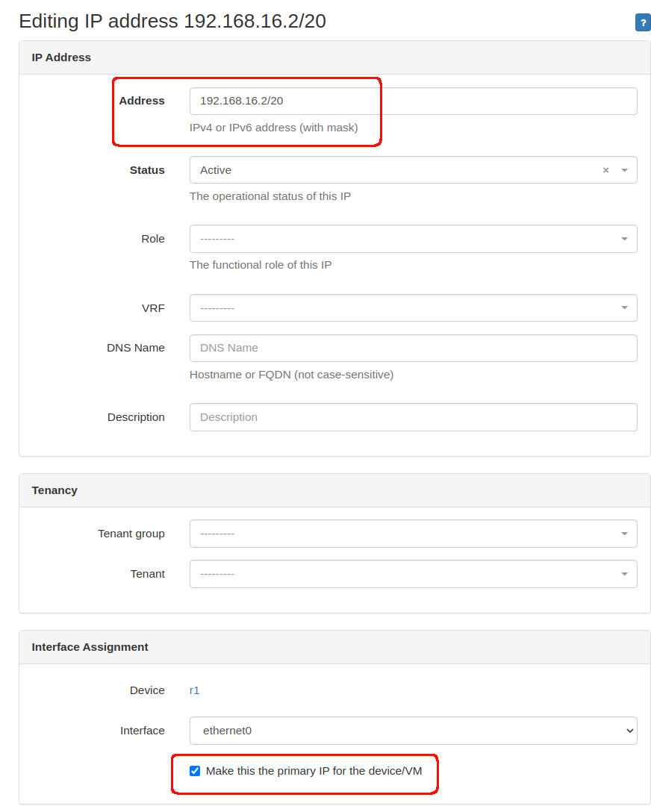This screenshot has width=651, height=812.
Task: Click the Interface Assignment panel heading
Action: click(90, 647)
